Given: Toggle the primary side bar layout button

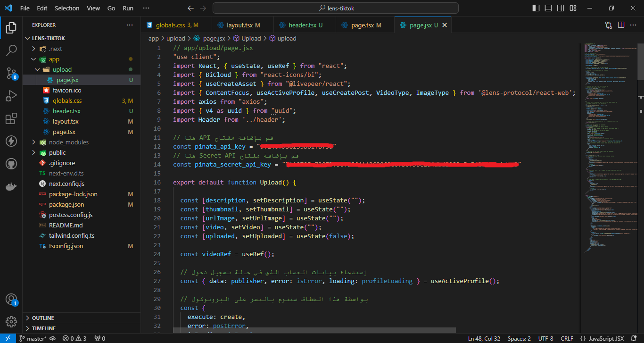Looking at the screenshot, I should tap(536, 8).
